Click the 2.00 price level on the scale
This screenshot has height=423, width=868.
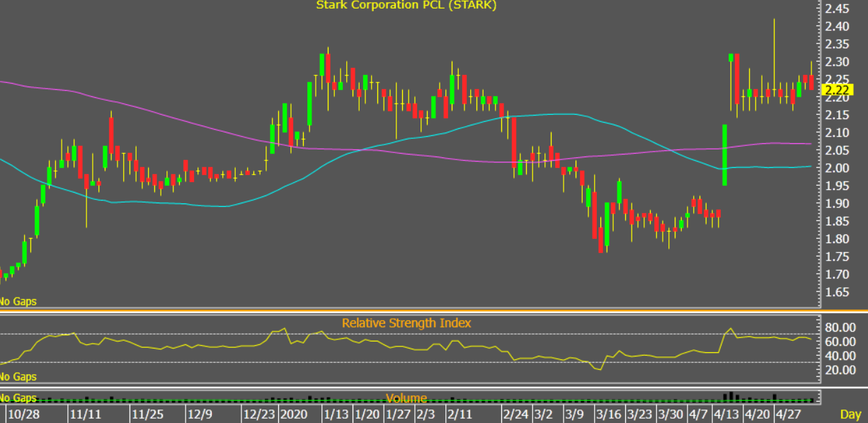(838, 168)
